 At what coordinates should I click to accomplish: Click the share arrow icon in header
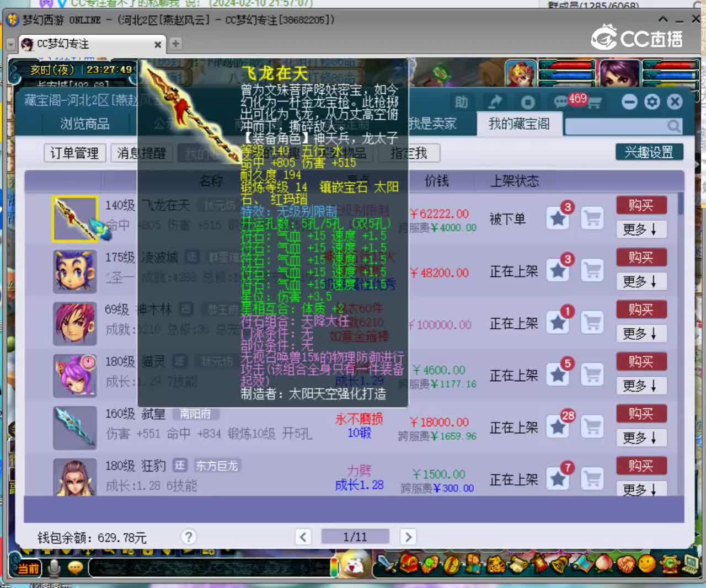point(495,102)
